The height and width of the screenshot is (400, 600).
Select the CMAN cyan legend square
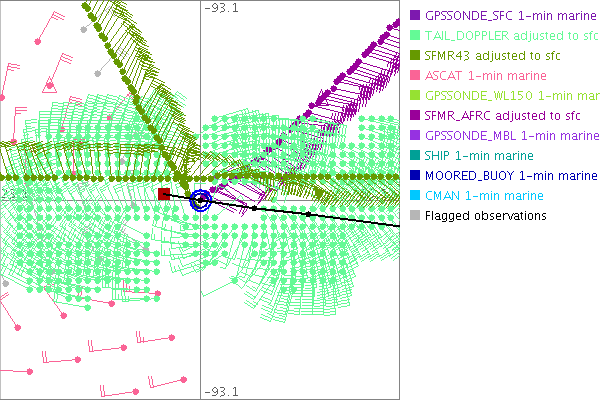point(413,196)
